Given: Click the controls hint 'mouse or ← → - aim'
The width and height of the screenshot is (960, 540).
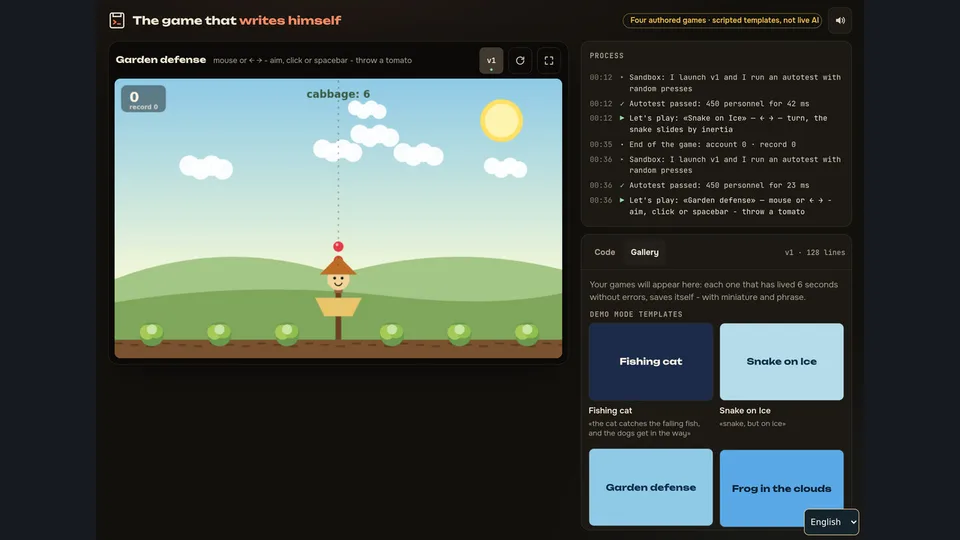Looking at the screenshot, I should click(x=312, y=61).
